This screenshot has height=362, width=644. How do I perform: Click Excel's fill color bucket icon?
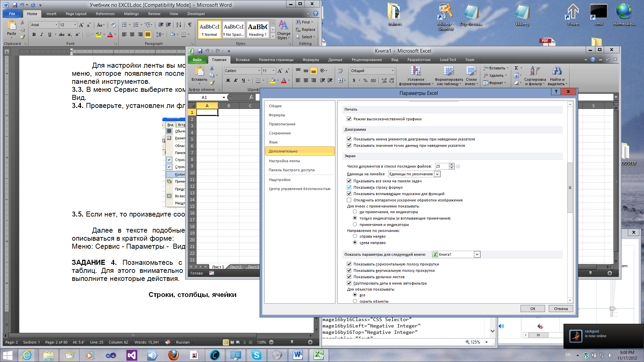pos(273,80)
